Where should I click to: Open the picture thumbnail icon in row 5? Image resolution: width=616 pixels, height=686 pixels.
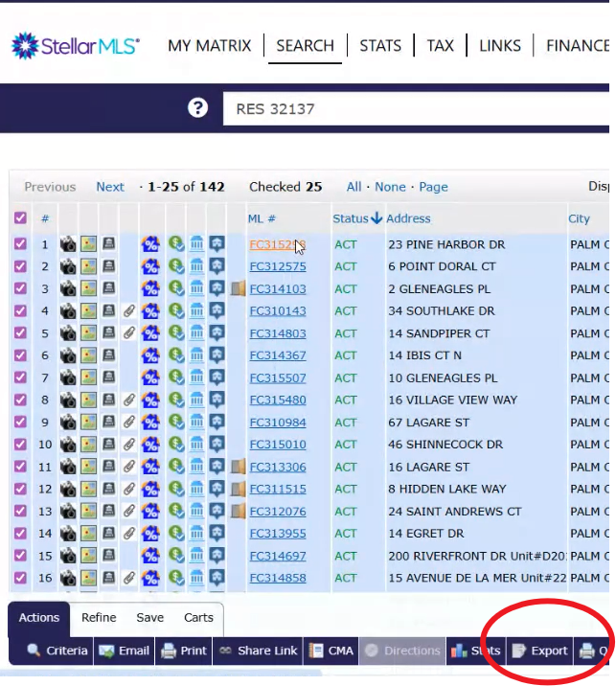88,333
